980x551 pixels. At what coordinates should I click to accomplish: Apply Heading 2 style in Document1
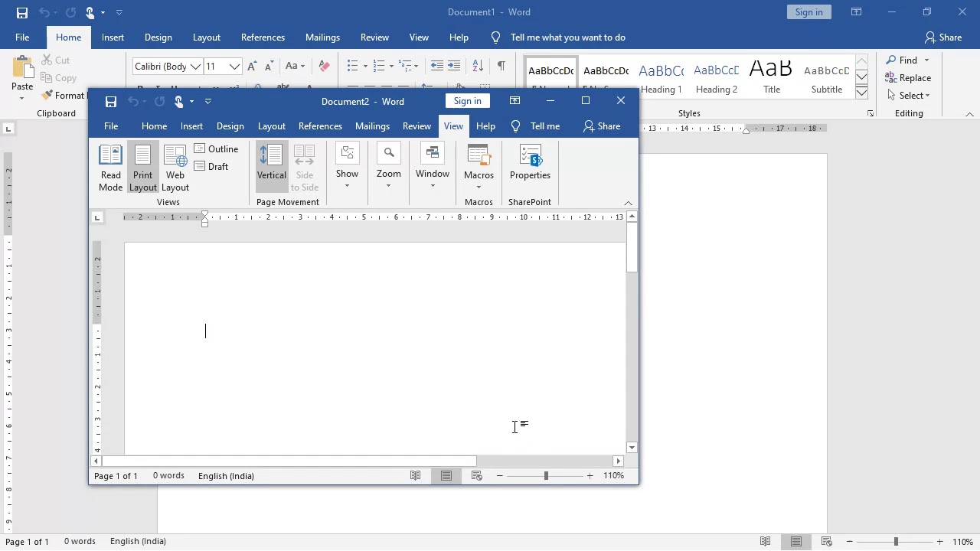(x=717, y=78)
